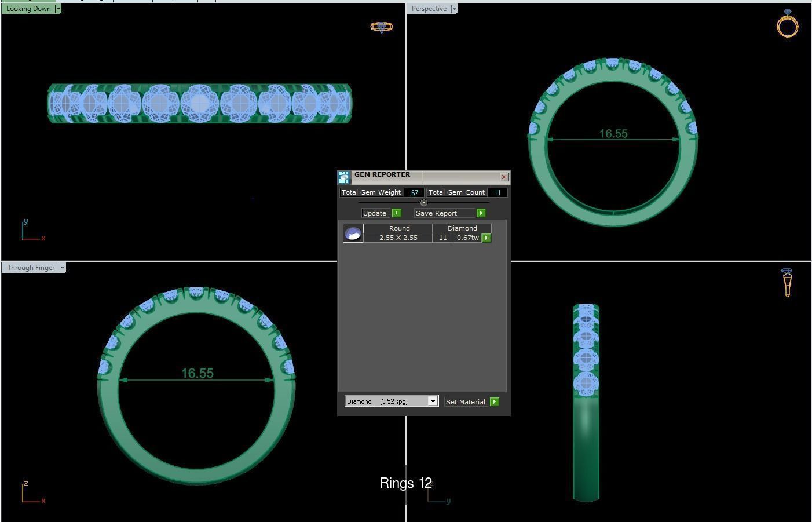This screenshot has width=812, height=522.
Task: Open the Perspective viewport dropdown arrow
Action: tap(454, 9)
